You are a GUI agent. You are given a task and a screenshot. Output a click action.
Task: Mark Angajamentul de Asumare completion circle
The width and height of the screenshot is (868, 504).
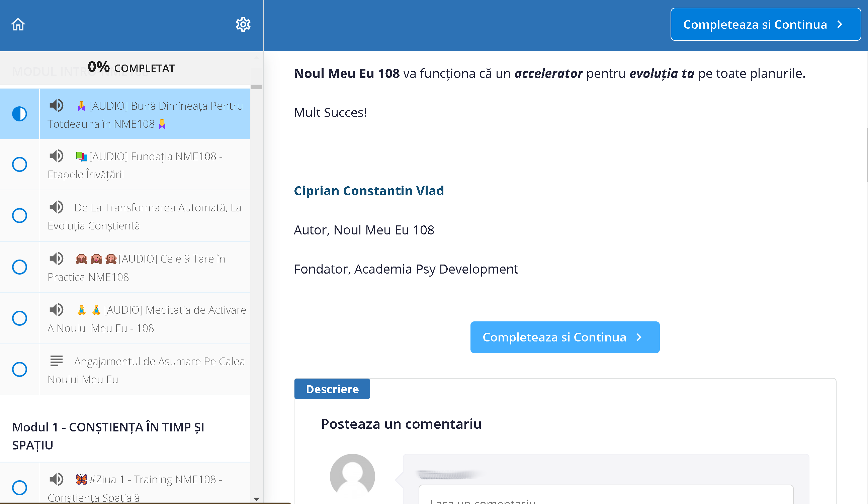[x=20, y=370]
